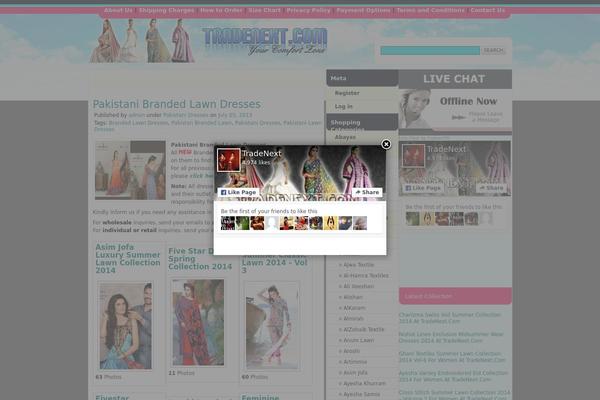600x400 pixels.
Task: Open the Size Chart menu item
Action: 264,10
